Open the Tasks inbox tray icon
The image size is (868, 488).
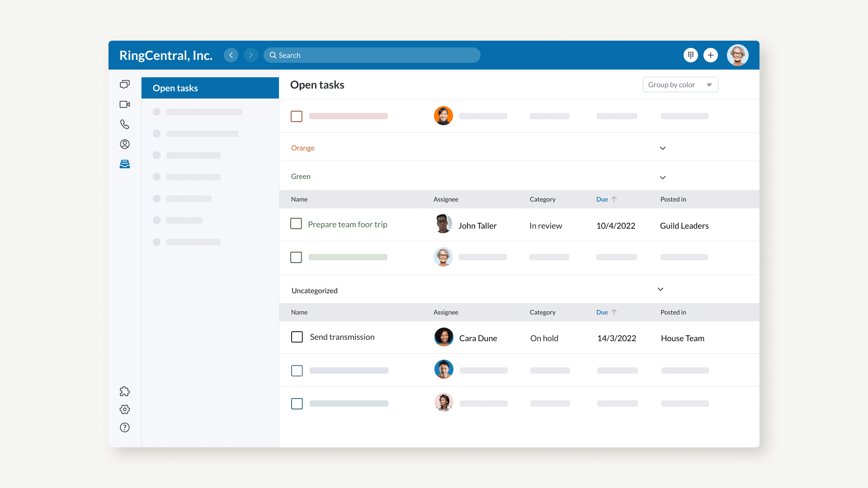click(125, 164)
